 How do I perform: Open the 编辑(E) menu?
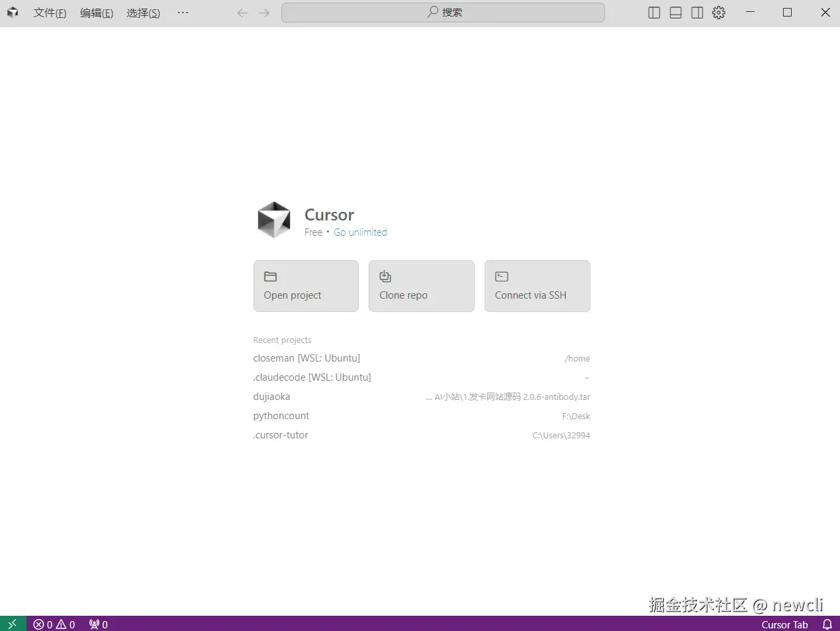tap(97, 13)
